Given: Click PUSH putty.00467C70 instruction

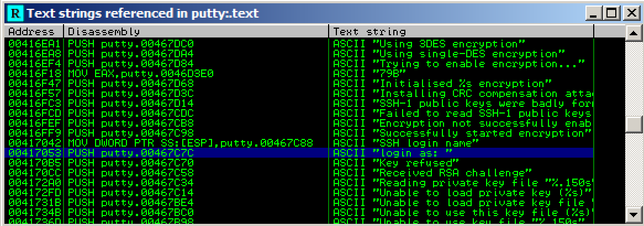Looking at the screenshot, I should pos(130,163).
